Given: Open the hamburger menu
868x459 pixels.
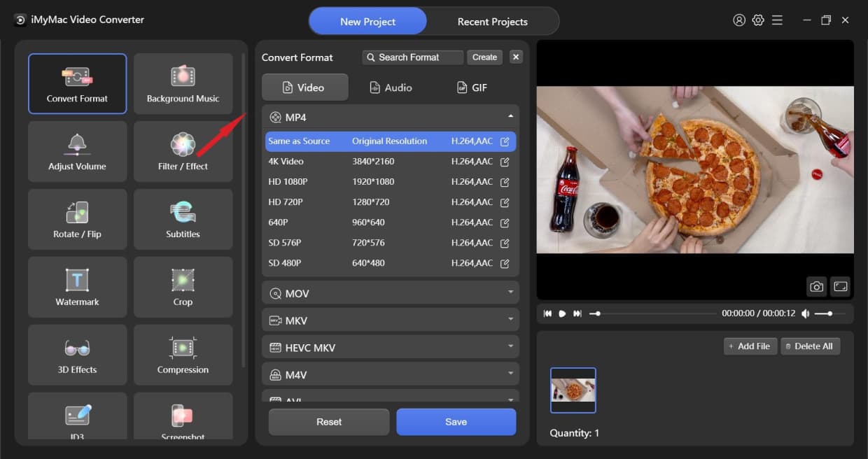Looking at the screenshot, I should [x=777, y=20].
